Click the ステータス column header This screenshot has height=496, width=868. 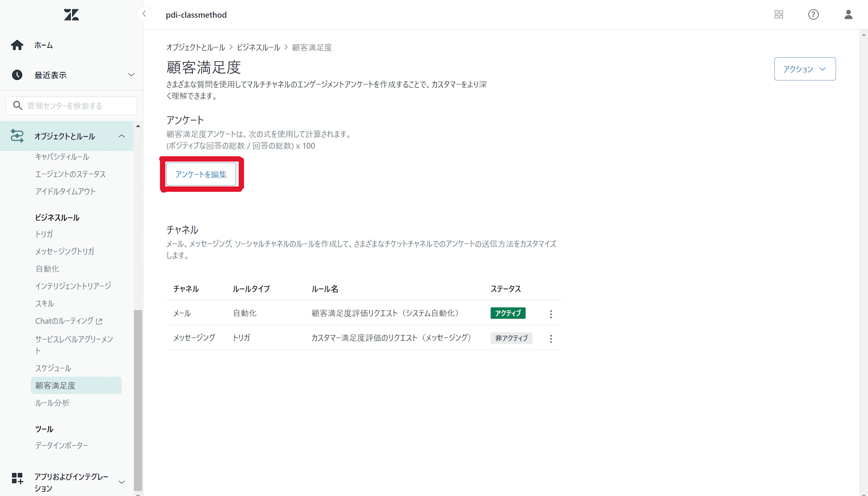506,289
